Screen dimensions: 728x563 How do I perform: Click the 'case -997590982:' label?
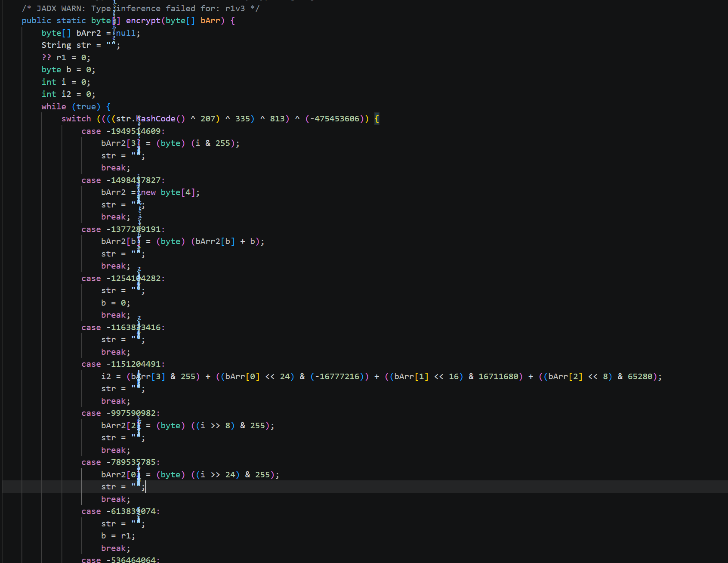[121, 413]
